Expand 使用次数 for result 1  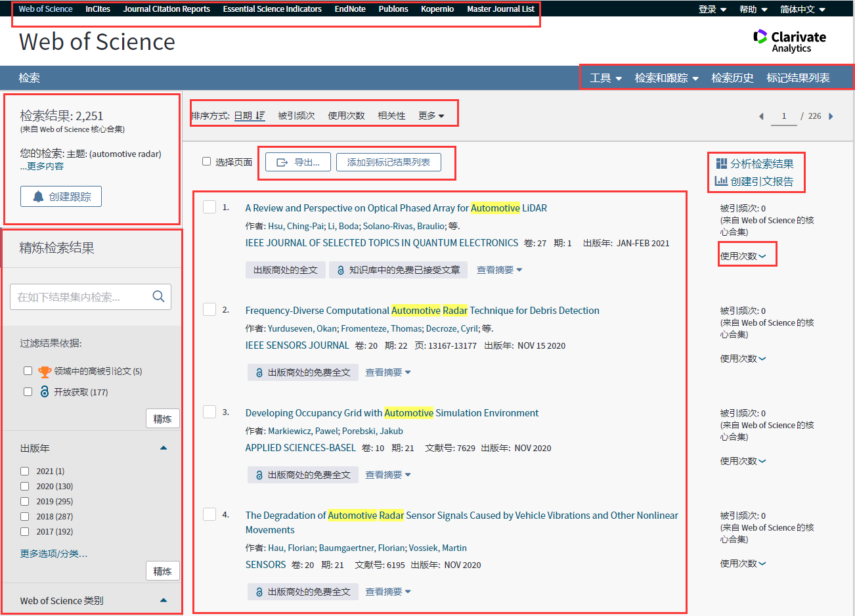(x=743, y=256)
